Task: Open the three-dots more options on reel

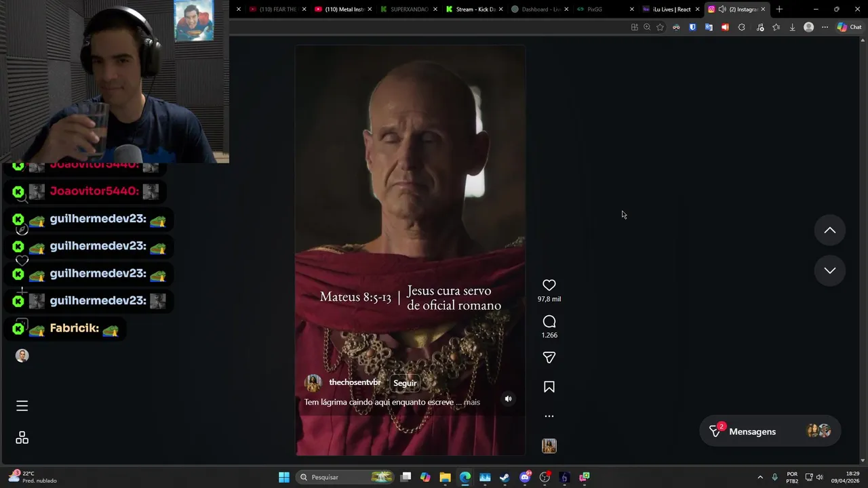Action: click(549, 416)
